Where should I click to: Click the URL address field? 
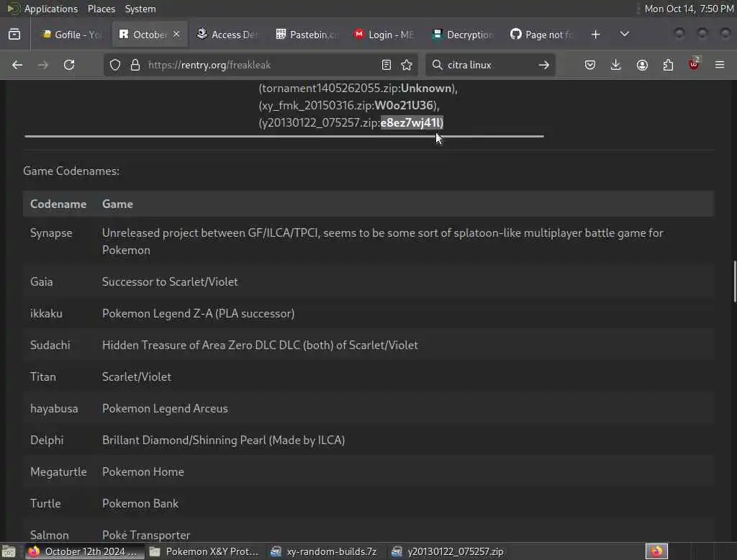261,65
